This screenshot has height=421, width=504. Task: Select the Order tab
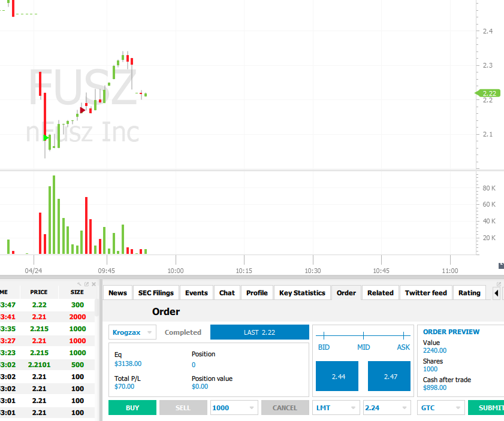click(x=346, y=293)
